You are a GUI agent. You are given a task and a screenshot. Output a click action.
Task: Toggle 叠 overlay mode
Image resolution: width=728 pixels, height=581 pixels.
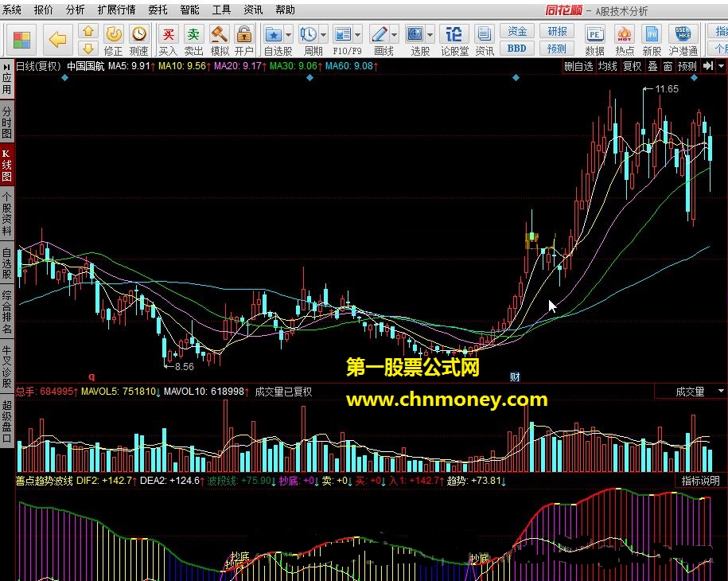[x=652, y=66]
